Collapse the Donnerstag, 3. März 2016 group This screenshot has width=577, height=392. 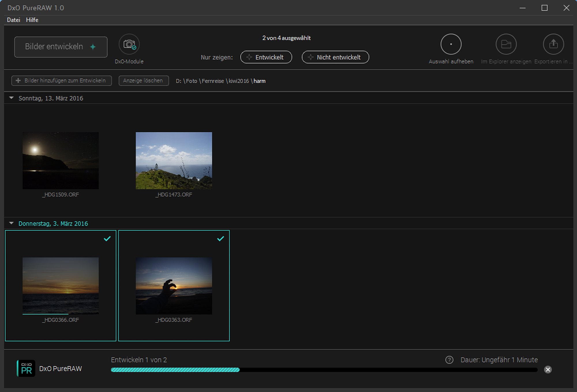(x=12, y=223)
